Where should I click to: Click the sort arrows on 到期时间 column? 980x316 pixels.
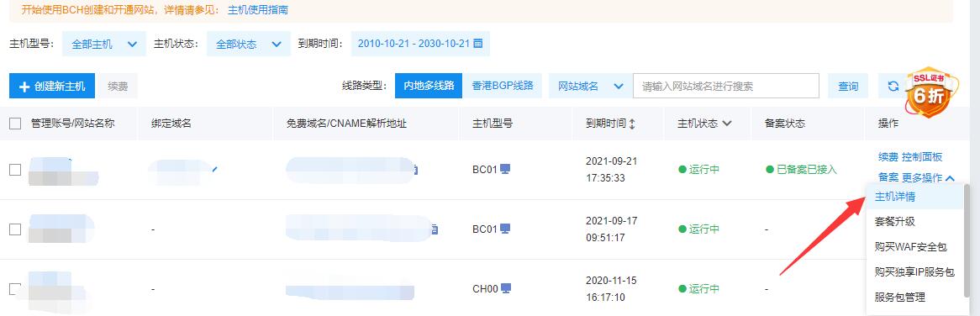pyautogui.click(x=632, y=124)
